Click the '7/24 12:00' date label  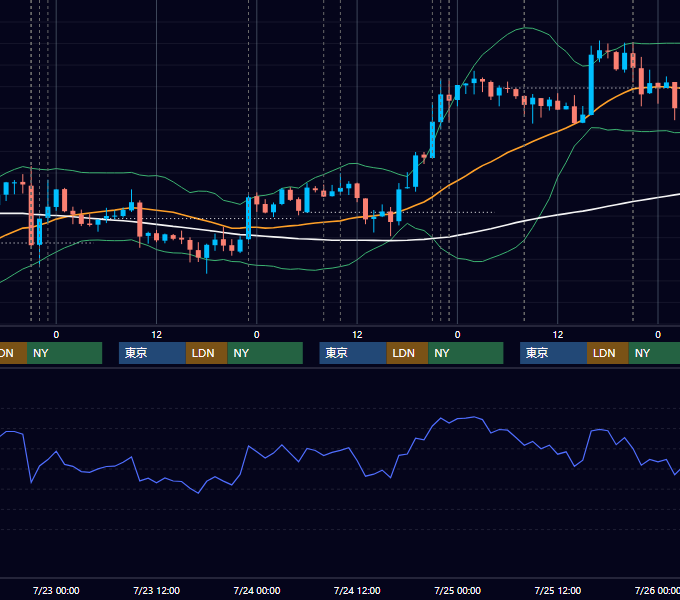coord(357,590)
